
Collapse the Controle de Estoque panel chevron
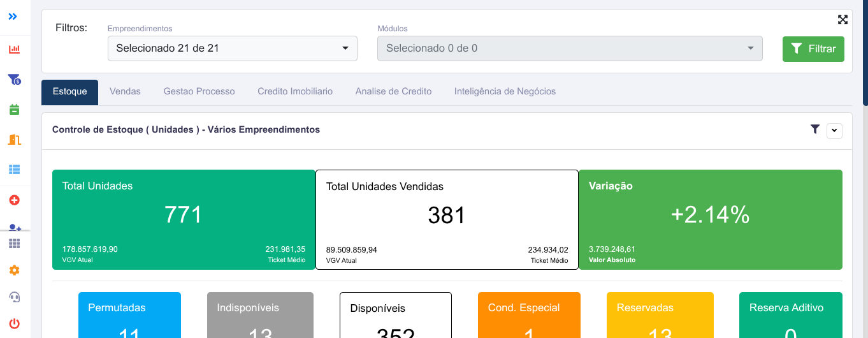click(834, 131)
